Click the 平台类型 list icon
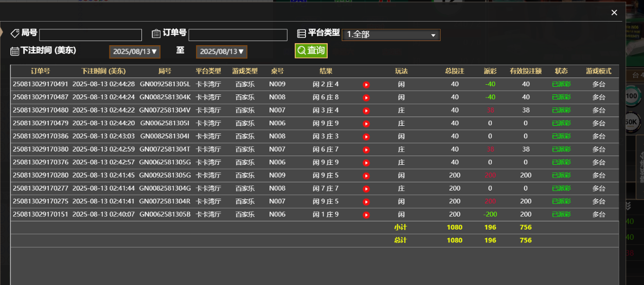The image size is (644, 285). (x=301, y=33)
